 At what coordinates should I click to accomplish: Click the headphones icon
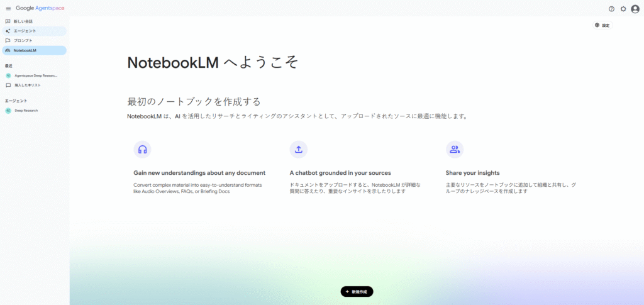click(143, 150)
